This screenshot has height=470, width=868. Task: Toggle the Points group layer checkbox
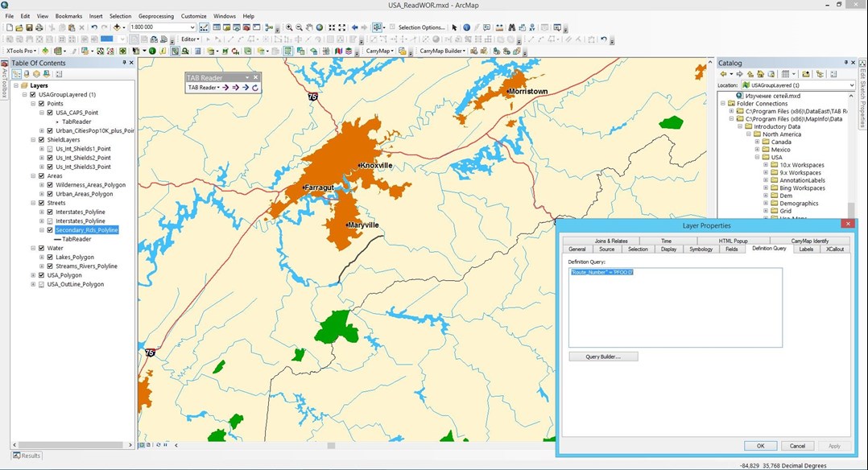[x=42, y=104]
